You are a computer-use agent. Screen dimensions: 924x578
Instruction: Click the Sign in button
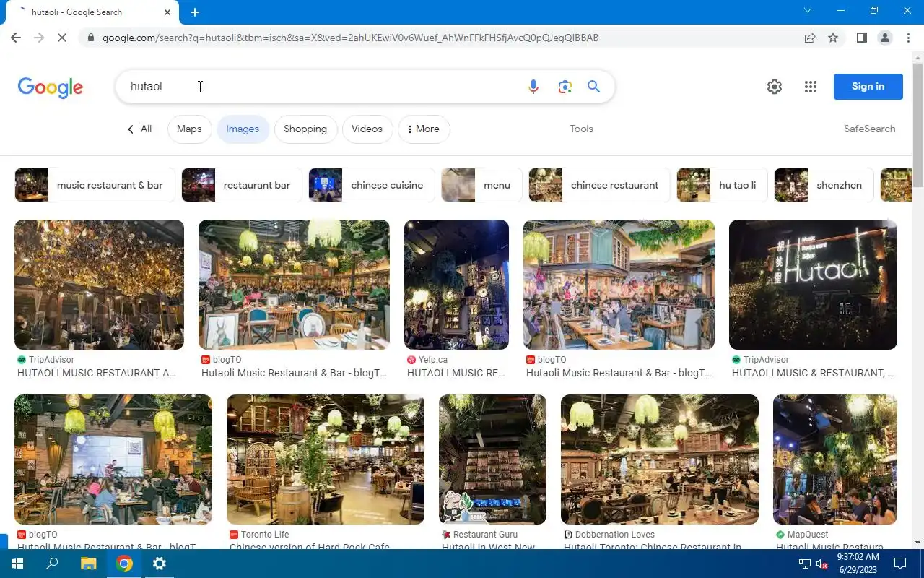point(868,87)
